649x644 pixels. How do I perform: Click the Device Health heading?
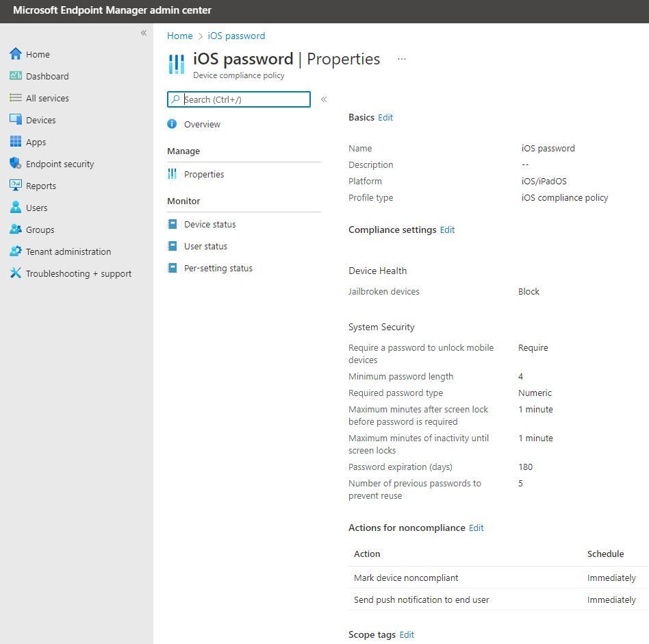click(377, 271)
